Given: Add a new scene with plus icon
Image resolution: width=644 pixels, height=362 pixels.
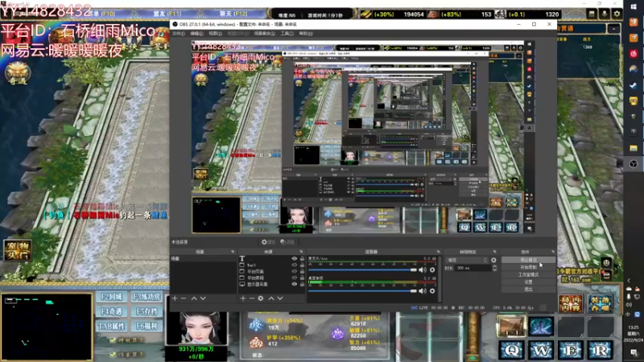Looking at the screenshot, I should tap(175, 298).
